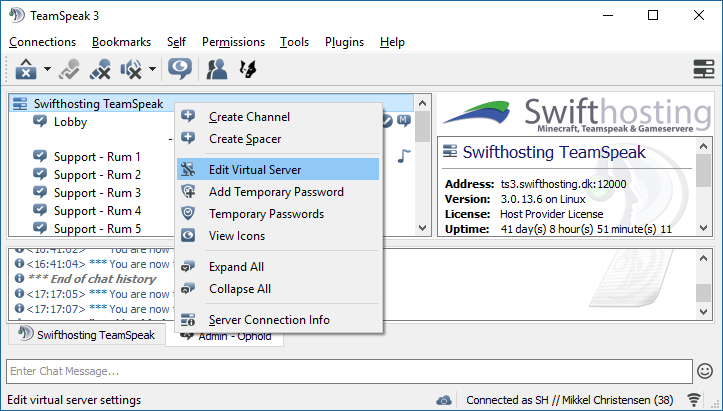723x411 pixels.
Task: Click the connection quality signal icon
Action: pyautogui.click(x=694, y=399)
